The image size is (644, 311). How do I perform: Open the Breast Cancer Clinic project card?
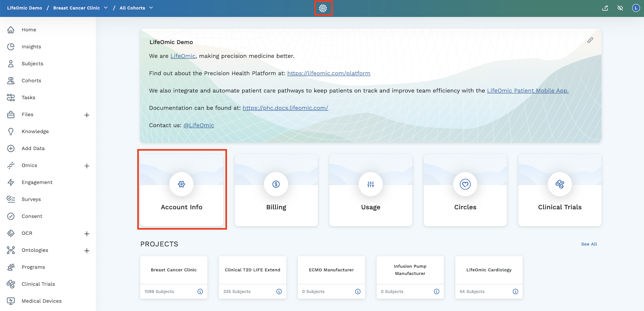click(174, 278)
